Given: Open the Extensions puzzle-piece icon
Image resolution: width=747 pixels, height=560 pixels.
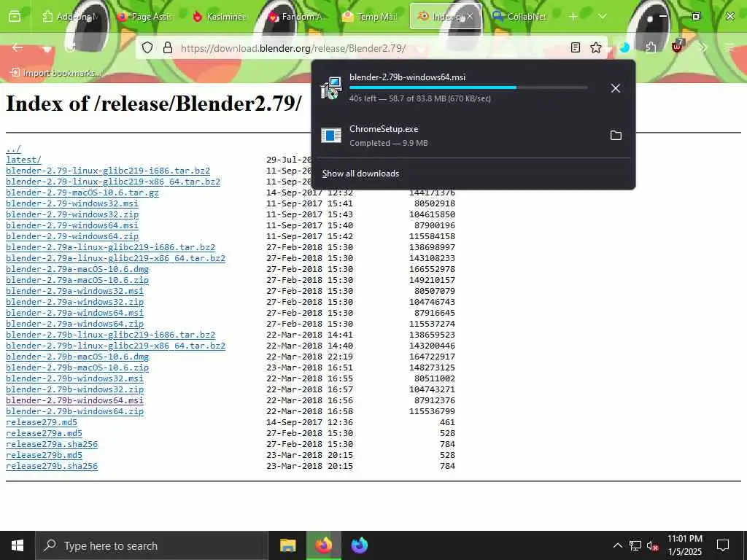Looking at the screenshot, I should click(651, 47).
